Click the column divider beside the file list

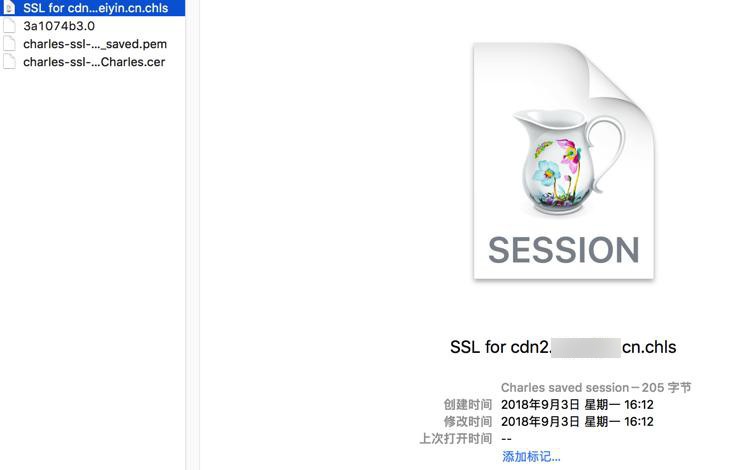(x=192, y=235)
